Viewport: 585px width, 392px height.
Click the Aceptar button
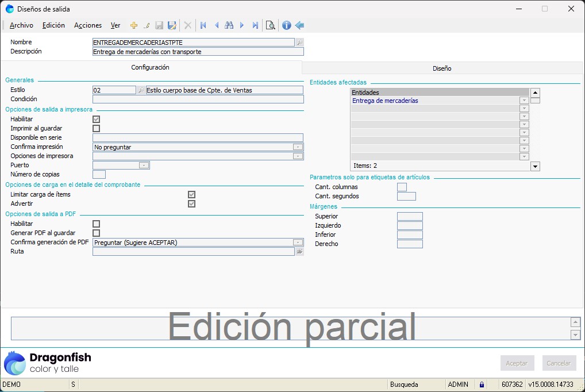517,363
